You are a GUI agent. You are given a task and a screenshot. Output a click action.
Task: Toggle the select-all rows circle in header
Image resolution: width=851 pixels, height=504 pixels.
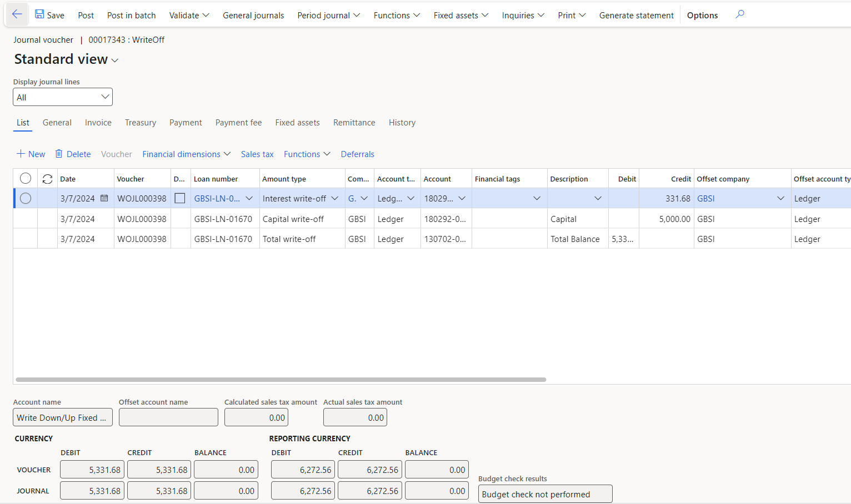click(x=26, y=178)
